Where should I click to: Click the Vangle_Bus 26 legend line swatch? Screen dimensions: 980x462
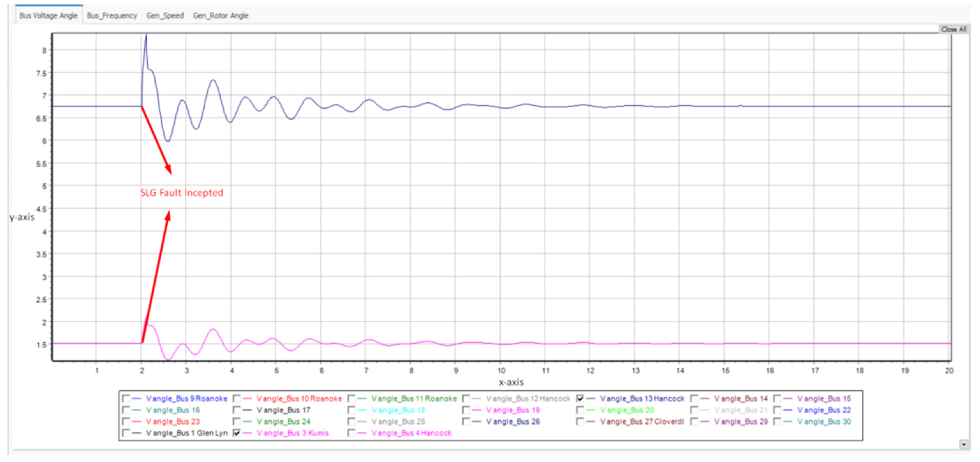(476, 421)
